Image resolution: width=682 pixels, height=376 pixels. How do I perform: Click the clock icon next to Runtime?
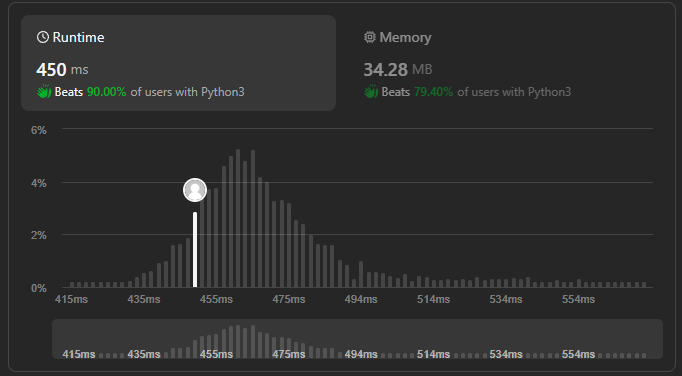(43, 37)
